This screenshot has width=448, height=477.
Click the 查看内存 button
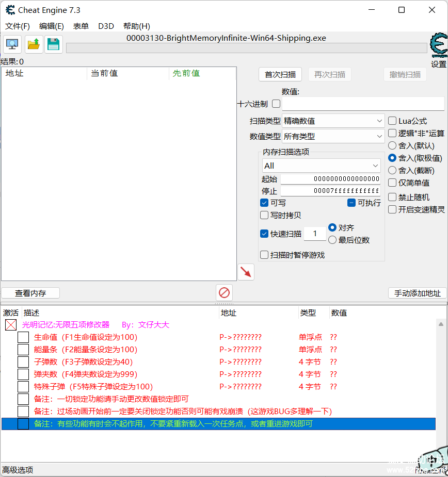30,293
